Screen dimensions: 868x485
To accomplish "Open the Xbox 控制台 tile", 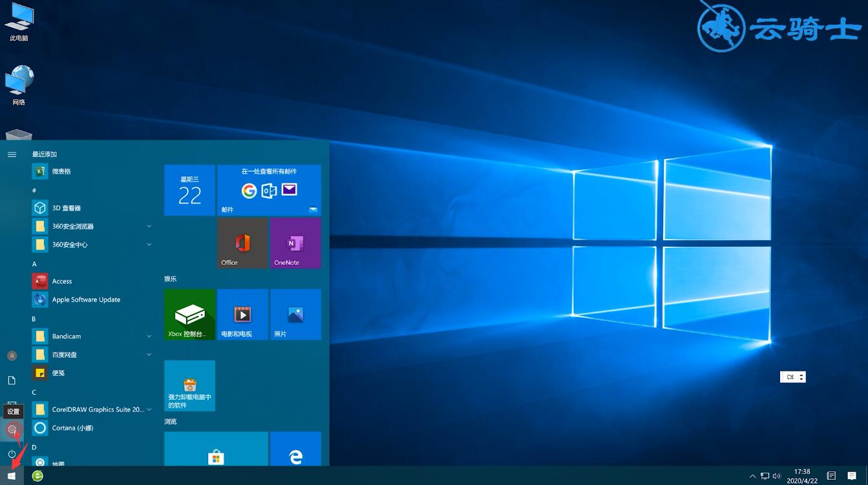I will (189, 315).
